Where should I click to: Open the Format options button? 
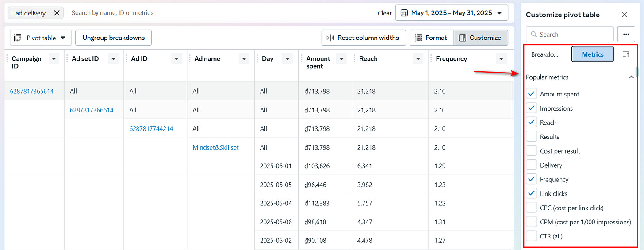pyautogui.click(x=432, y=38)
